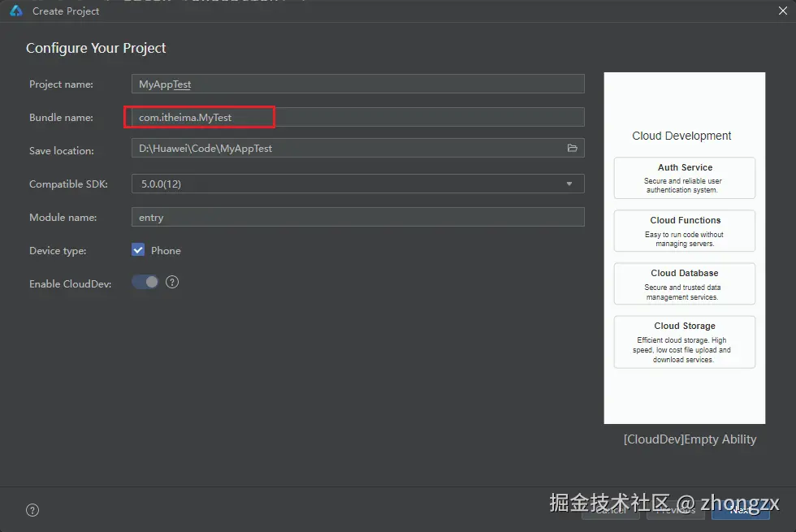Edit the Project name field
The image size is (796, 532).
click(x=358, y=84)
